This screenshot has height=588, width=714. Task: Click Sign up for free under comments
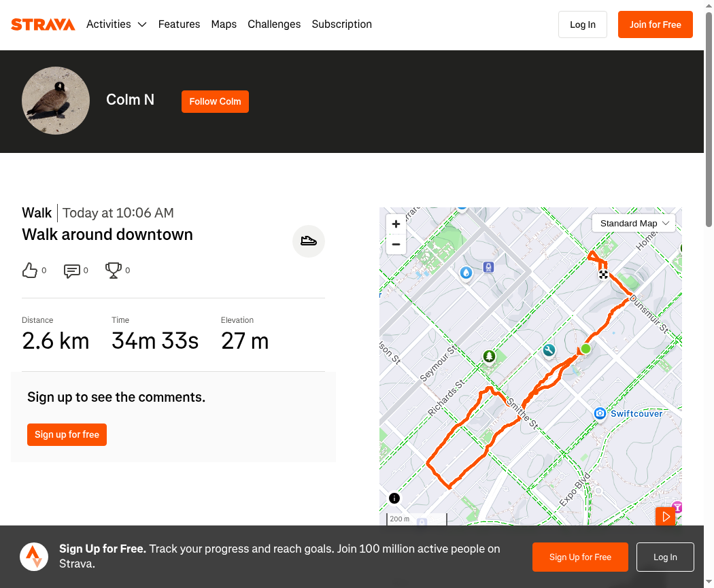(67, 434)
